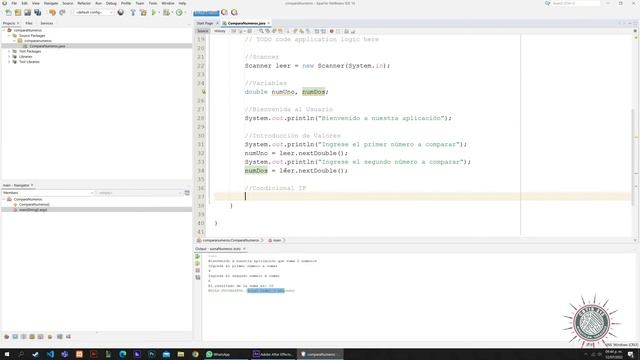Screen dimensions: 640x360
Task: Click the Redo arrow icon
Action: (62, 13)
